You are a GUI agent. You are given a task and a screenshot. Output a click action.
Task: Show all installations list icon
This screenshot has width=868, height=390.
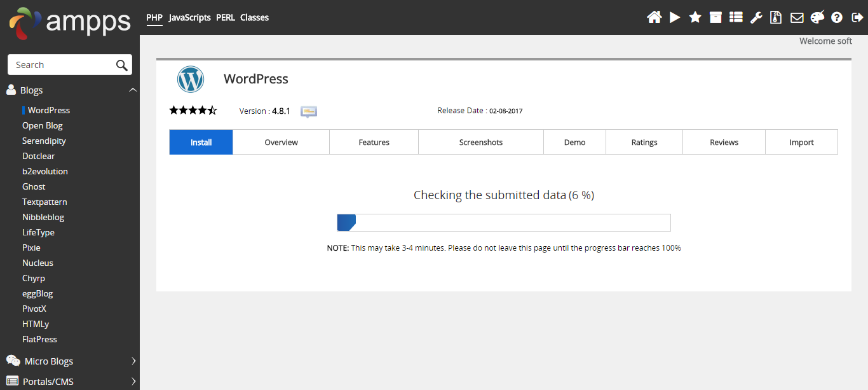point(736,17)
